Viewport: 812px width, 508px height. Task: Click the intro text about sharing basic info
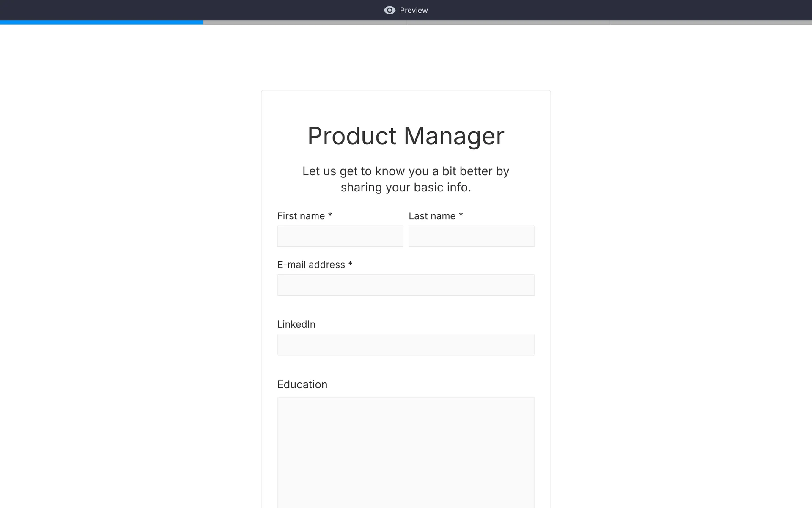[x=406, y=179]
